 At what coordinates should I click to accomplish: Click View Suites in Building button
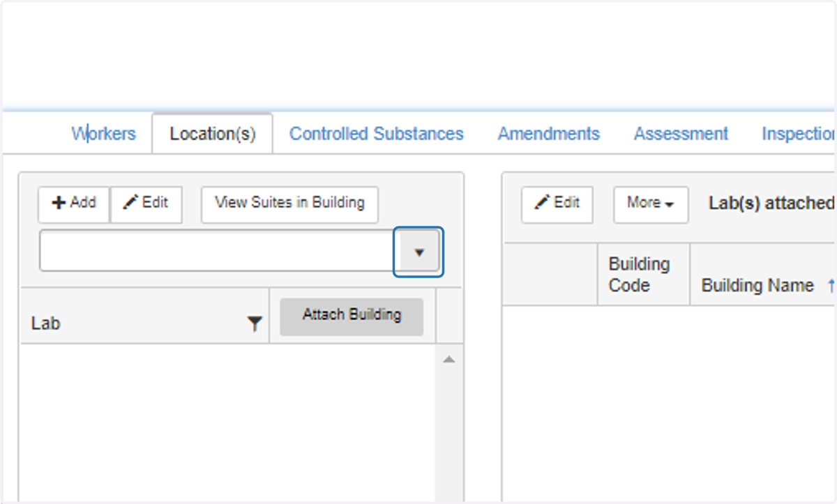(x=289, y=204)
